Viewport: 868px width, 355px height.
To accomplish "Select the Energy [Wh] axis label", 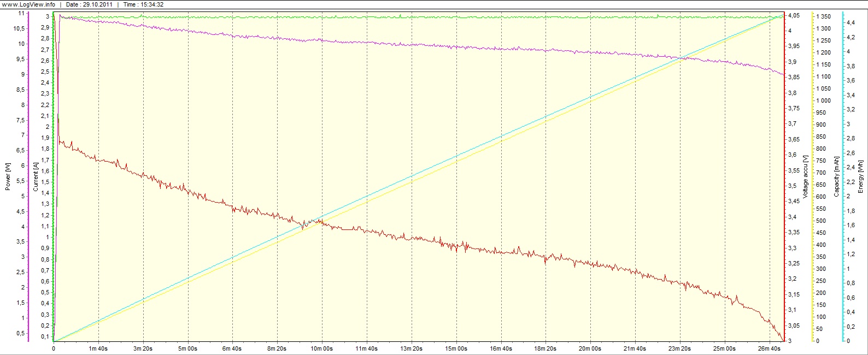I will point(861,176).
